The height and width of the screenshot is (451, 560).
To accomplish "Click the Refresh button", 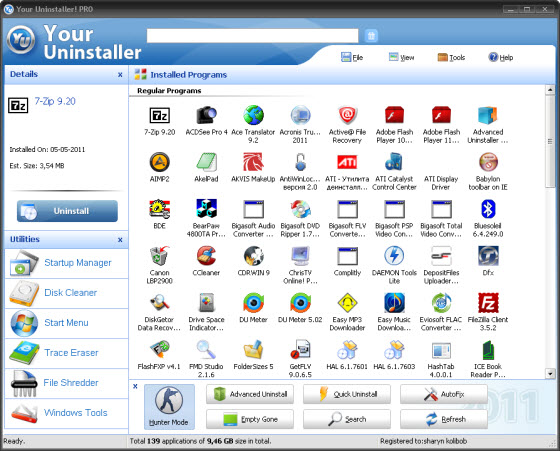I will 444,419.
